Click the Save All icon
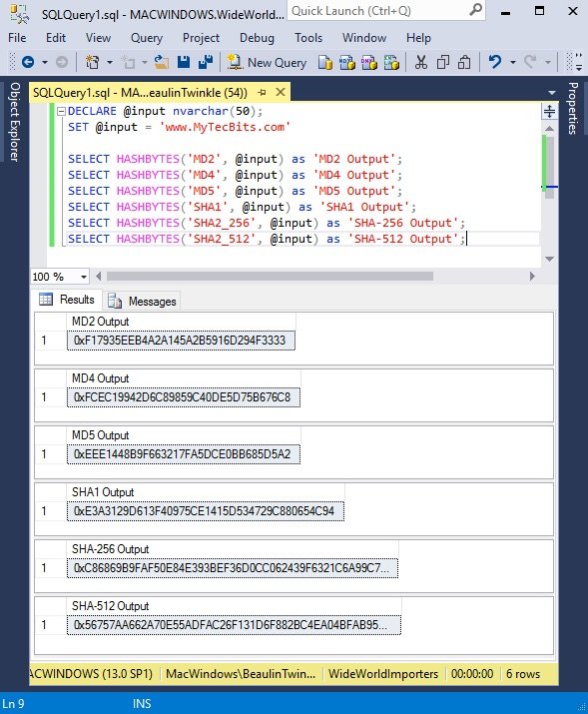Viewport: 588px width, 714px height. click(206, 62)
